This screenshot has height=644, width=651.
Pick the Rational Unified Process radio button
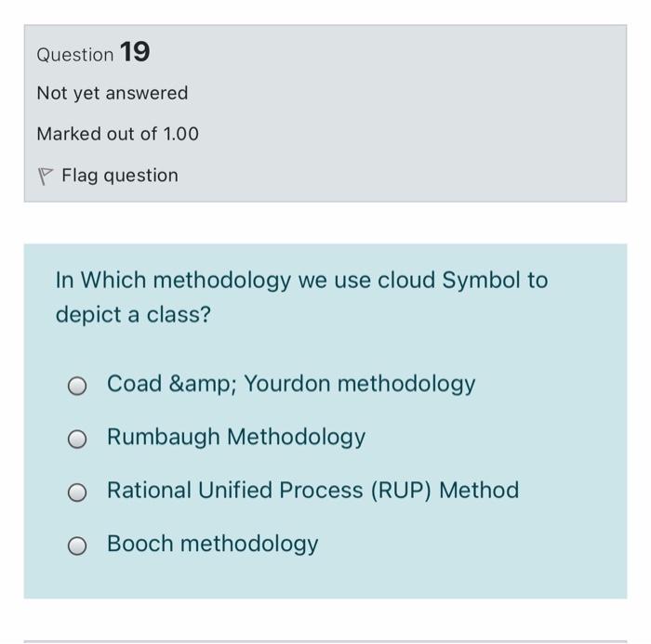78,492
